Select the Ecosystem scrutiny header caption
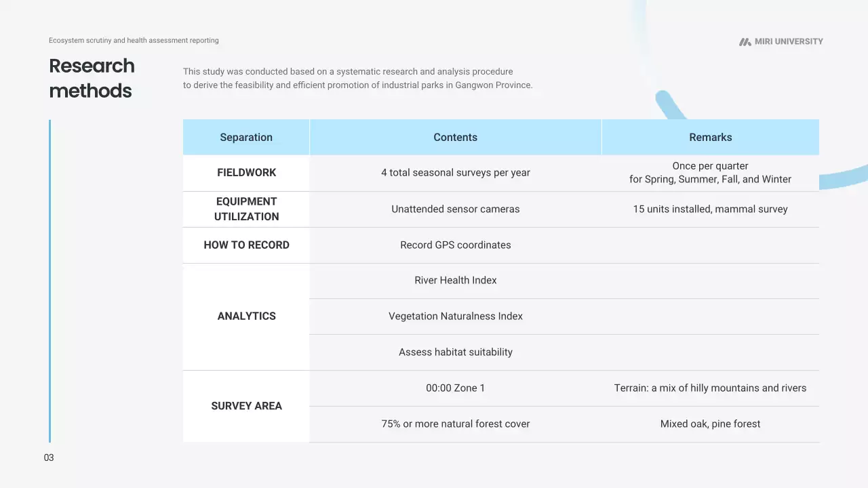868x488 pixels. [134, 41]
